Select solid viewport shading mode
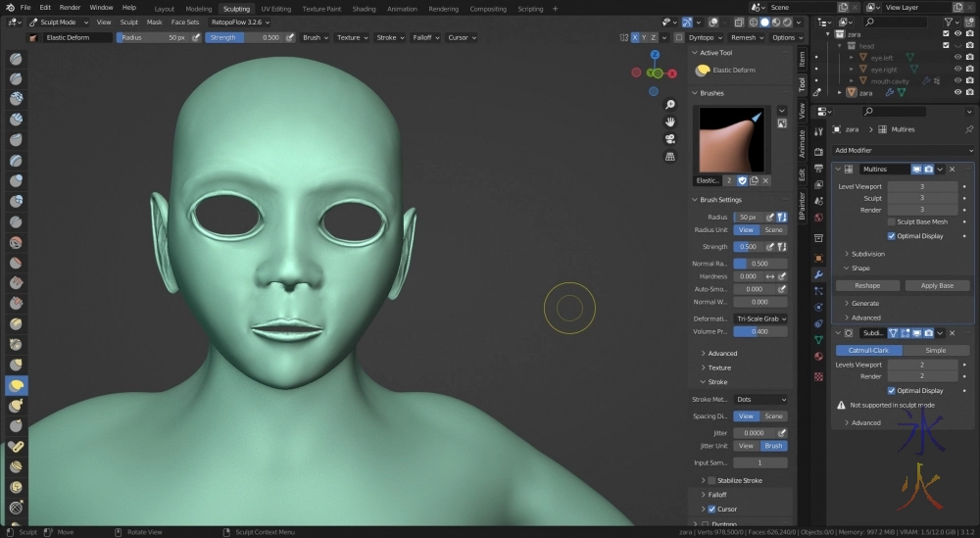Image resolution: width=980 pixels, height=538 pixels. coord(765,22)
